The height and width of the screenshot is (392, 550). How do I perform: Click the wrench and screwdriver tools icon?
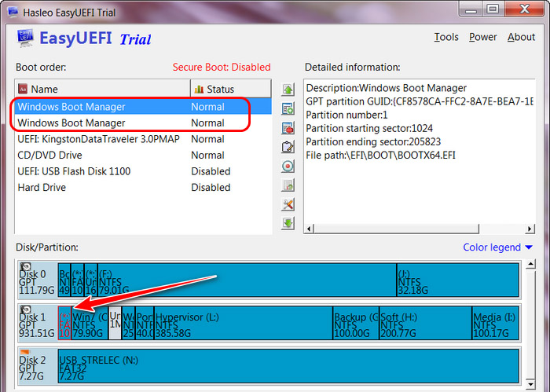(288, 203)
